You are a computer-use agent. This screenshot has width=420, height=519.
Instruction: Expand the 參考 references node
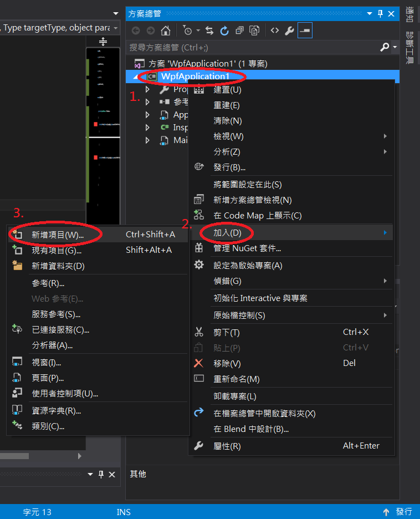(147, 102)
